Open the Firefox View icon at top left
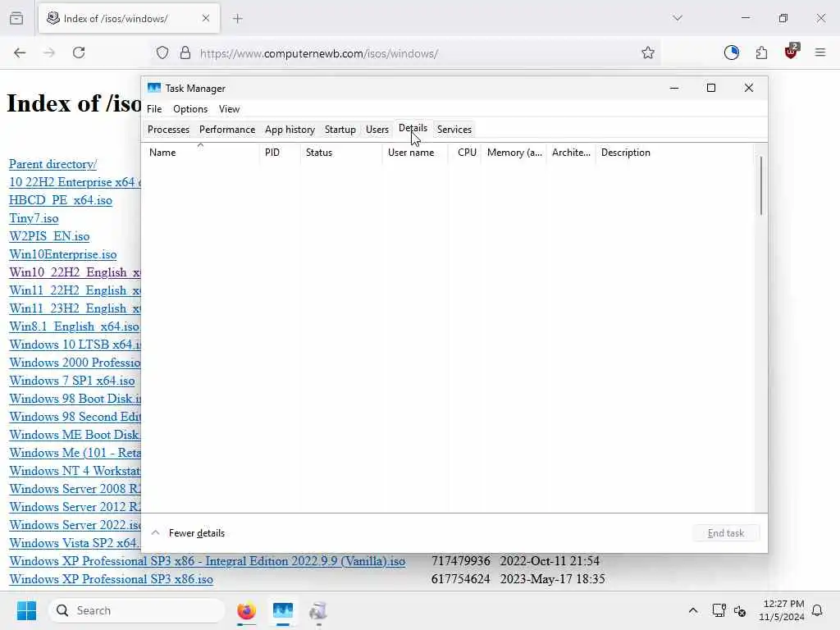840x630 pixels. 16,18
